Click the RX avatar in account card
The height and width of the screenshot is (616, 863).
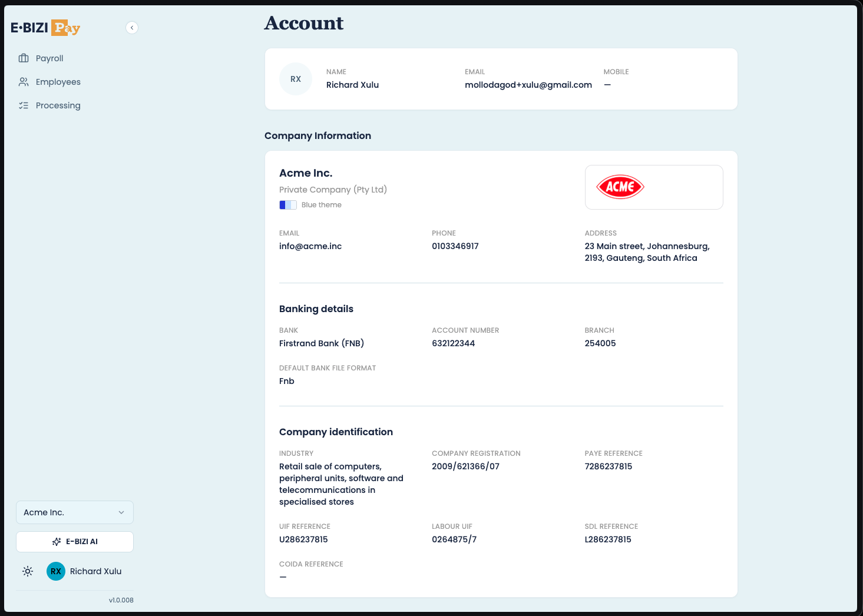click(296, 79)
